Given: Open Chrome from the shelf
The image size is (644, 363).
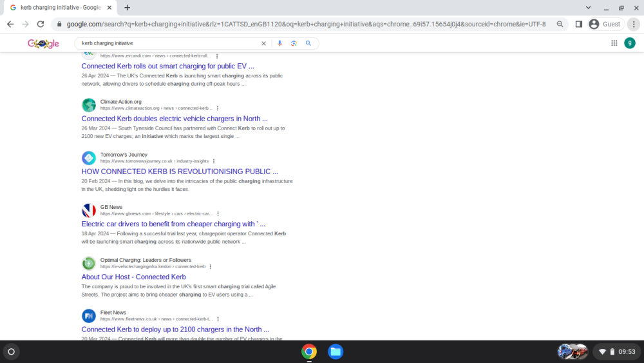Looking at the screenshot, I should point(309,351).
